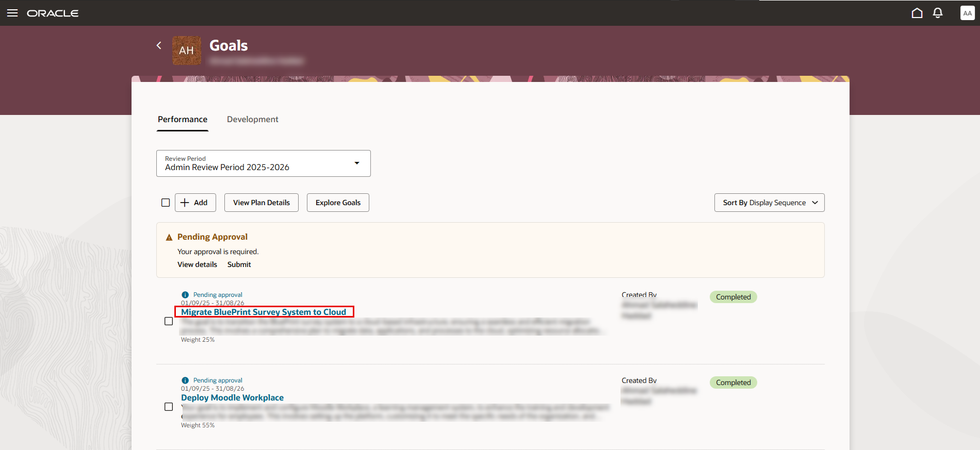980x450 pixels.
Task: Switch to the Development tab
Action: (253, 120)
